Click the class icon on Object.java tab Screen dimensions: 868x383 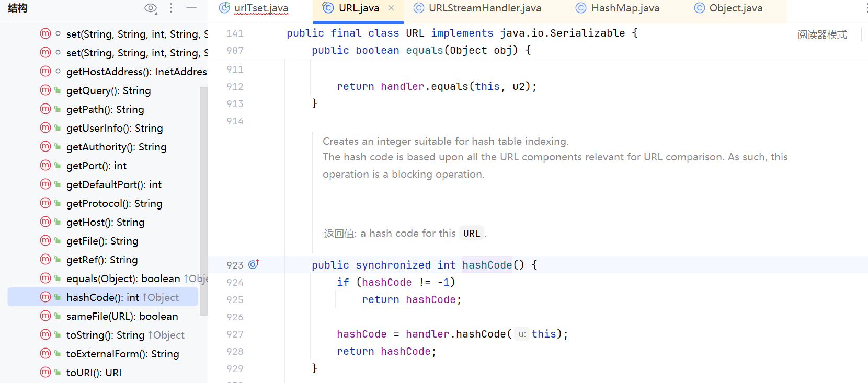(x=699, y=8)
